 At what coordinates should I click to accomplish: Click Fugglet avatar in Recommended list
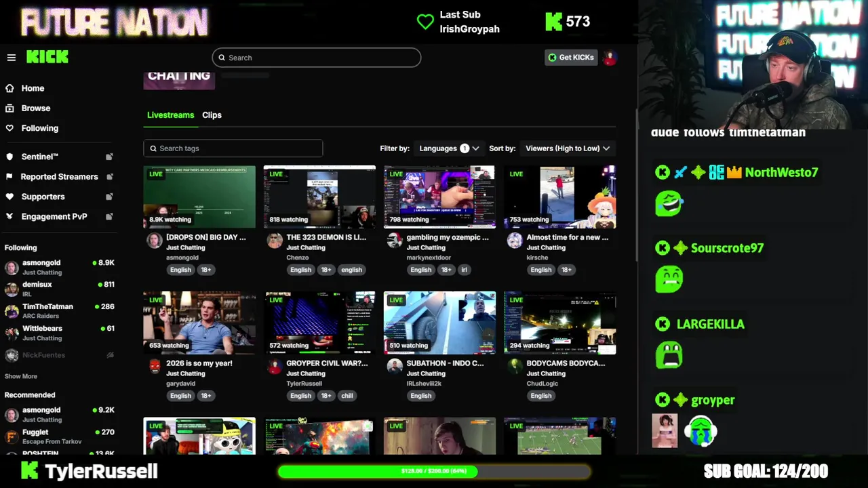12,436
